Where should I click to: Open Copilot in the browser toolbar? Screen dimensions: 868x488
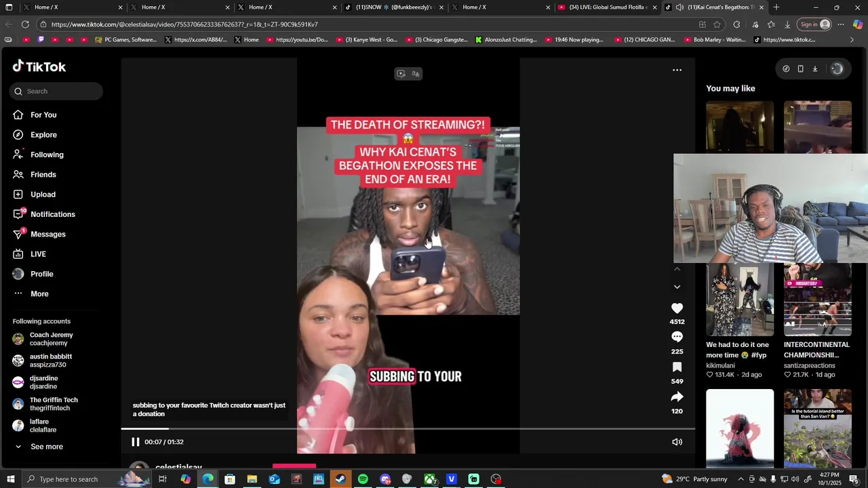(858, 24)
